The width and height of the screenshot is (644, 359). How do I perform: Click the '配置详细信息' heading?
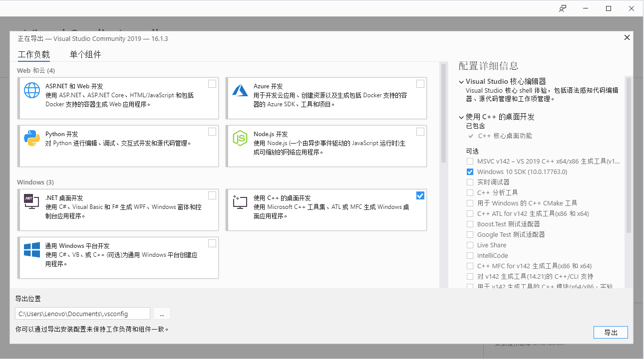[x=488, y=66]
